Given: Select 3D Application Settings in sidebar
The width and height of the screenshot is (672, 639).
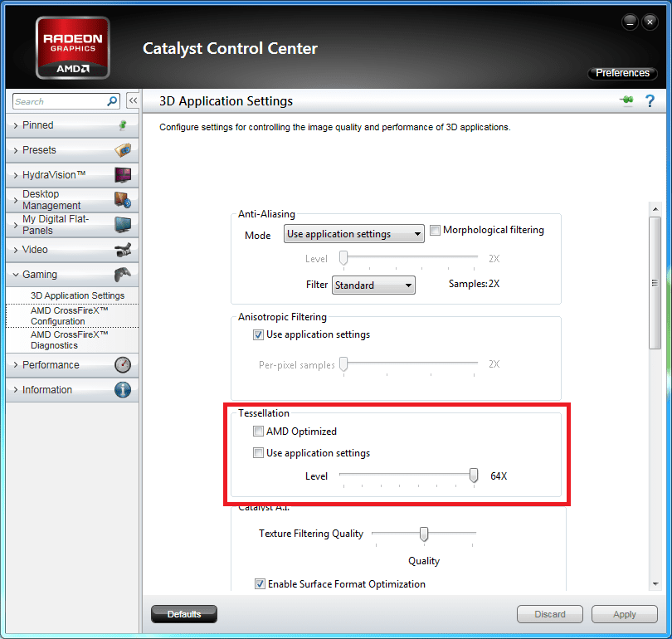Looking at the screenshot, I should click(x=77, y=295).
